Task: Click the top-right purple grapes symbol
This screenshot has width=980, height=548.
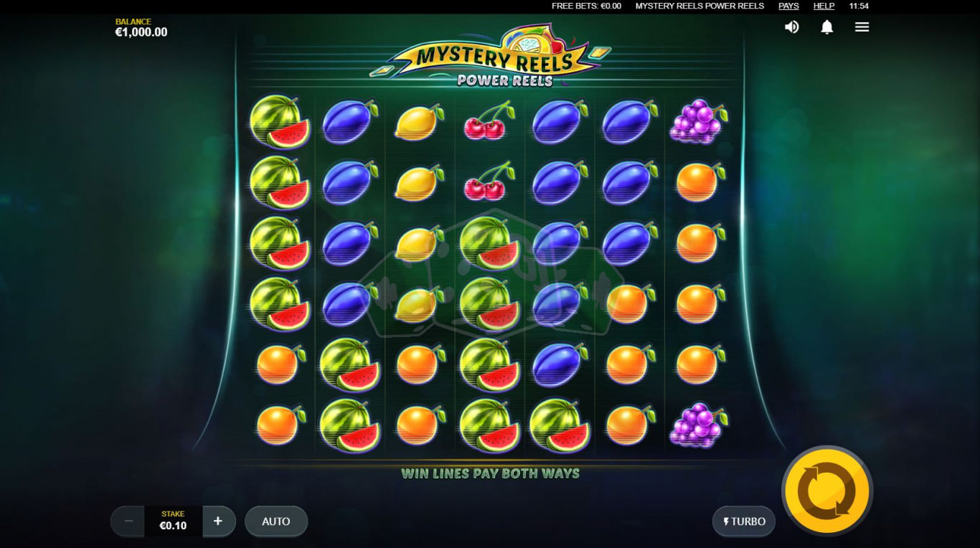Action: click(x=698, y=121)
